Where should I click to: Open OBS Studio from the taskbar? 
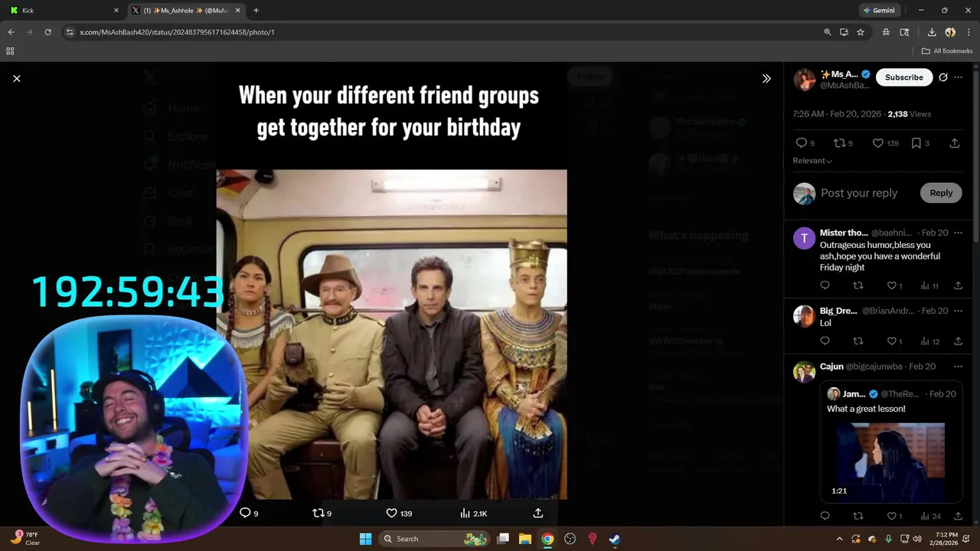click(570, 539)
